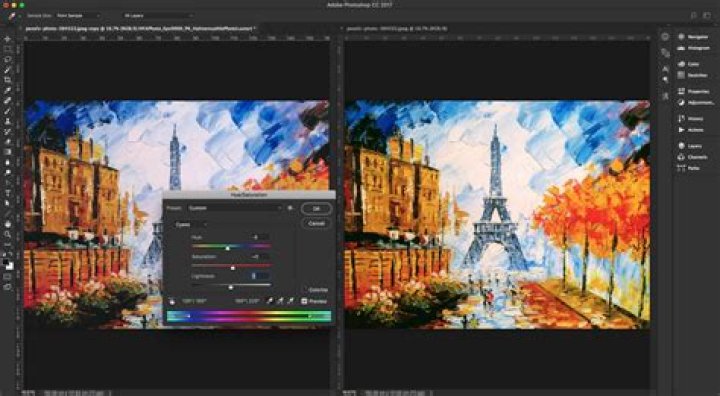Click Cancel in Hue/Saturation dialog

tap(316, 223)
